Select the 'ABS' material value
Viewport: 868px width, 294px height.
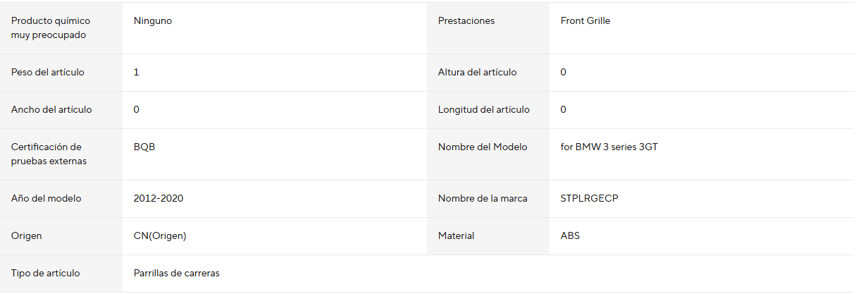point(570,236)
